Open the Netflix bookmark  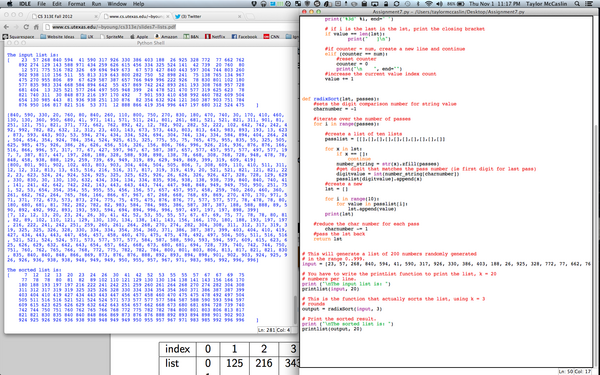pyautogui.click(x=215, y=37)
